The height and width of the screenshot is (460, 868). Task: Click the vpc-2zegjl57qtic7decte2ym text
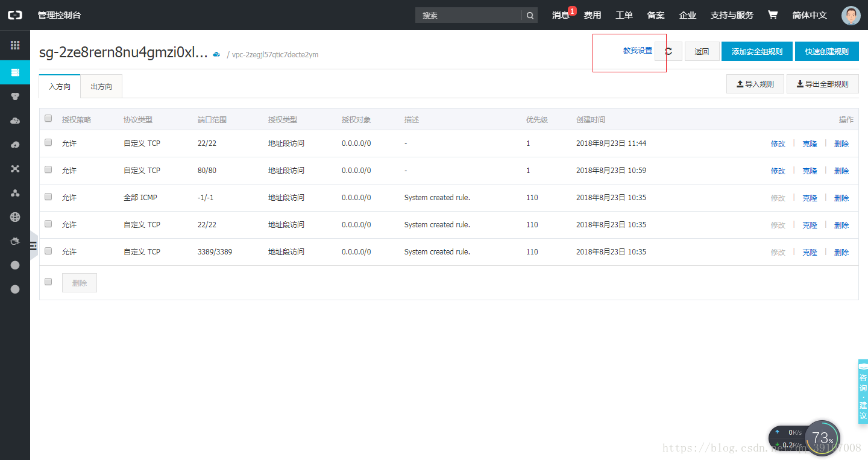tap(275, 55)
